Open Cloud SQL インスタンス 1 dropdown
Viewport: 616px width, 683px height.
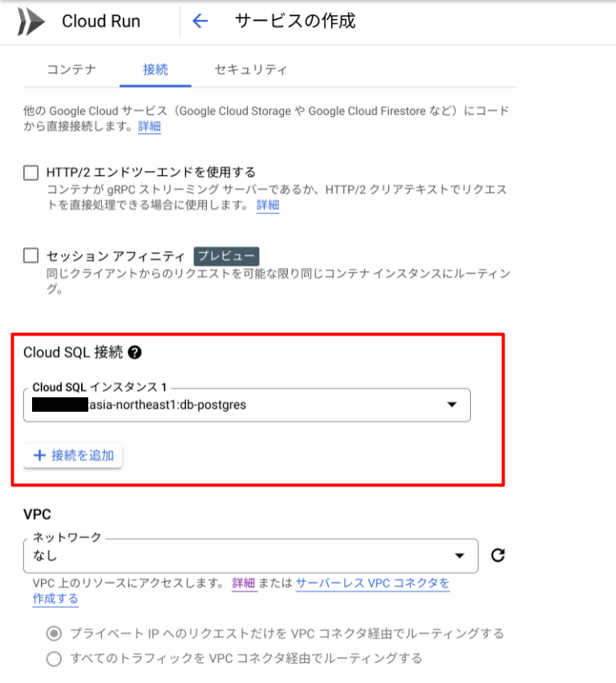tap(247, 405)
